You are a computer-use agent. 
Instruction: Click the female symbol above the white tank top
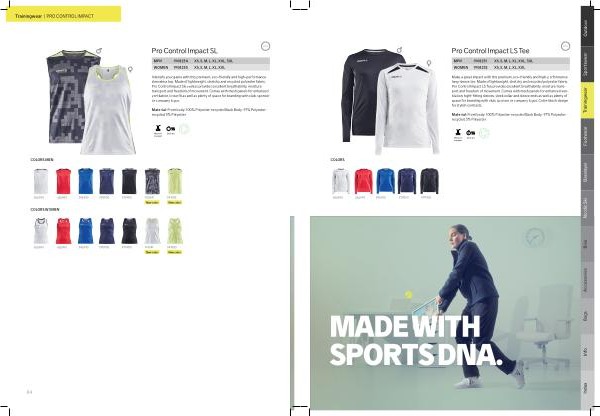coord(130,70)
